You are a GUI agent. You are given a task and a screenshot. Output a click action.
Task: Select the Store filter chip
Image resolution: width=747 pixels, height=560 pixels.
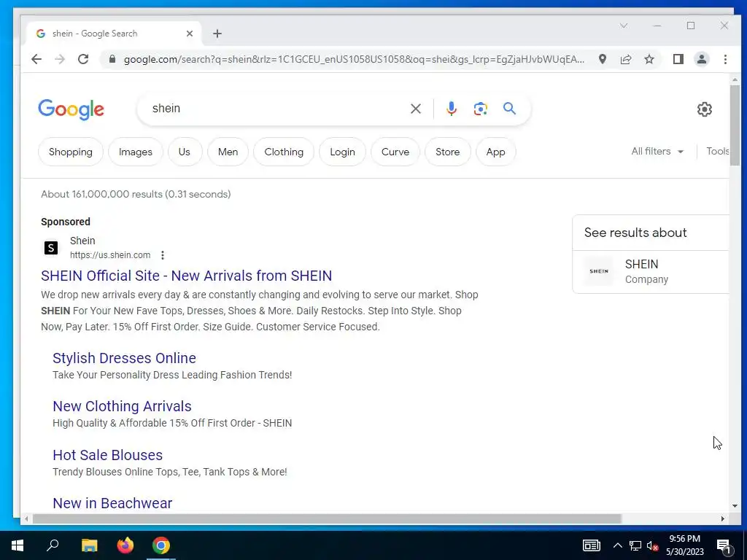[447, 152]
